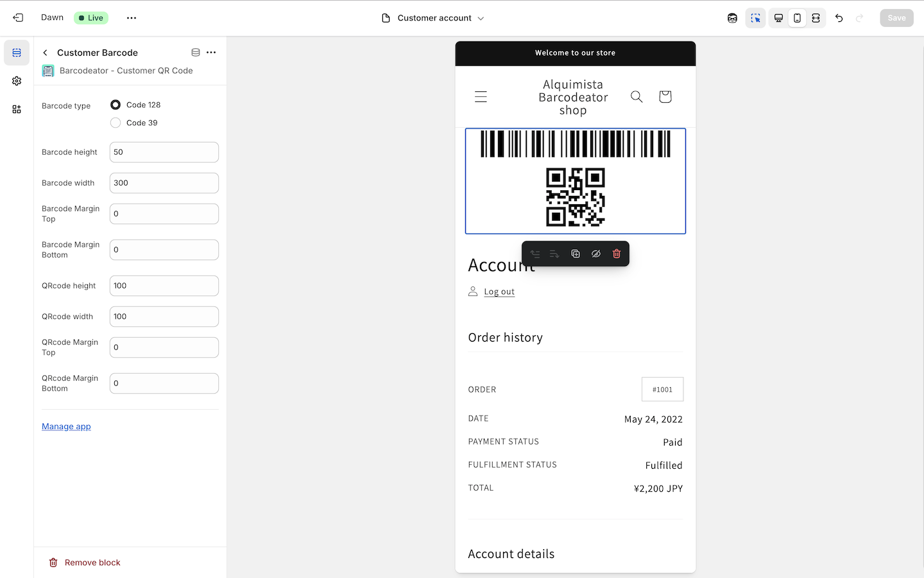Click the Manage app link
Viewport: 924px width, 578px height.
[66, 426]
